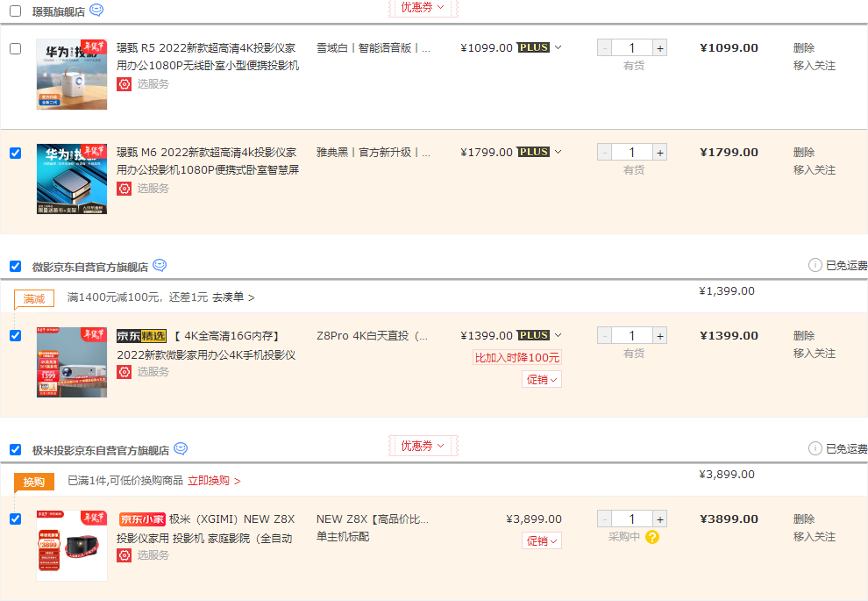Screen dimensions: 868x601
Task: Expand price arrow next to ¥1799.00 PLUS
Action: (558, 152)
